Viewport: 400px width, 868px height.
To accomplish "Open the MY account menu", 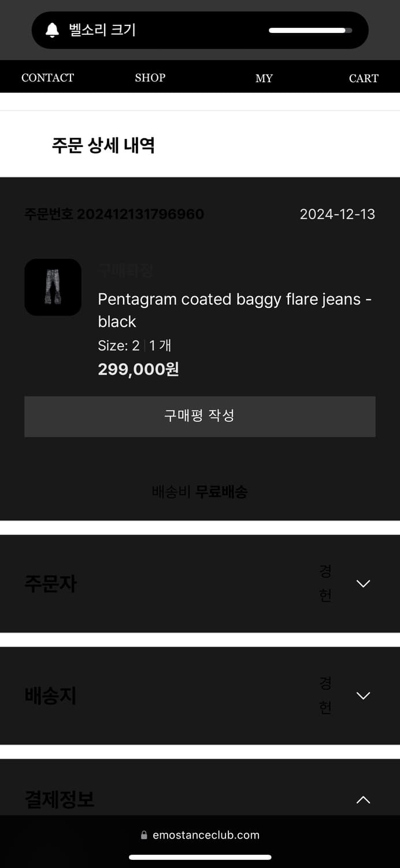I will click(x=264, y=78).
